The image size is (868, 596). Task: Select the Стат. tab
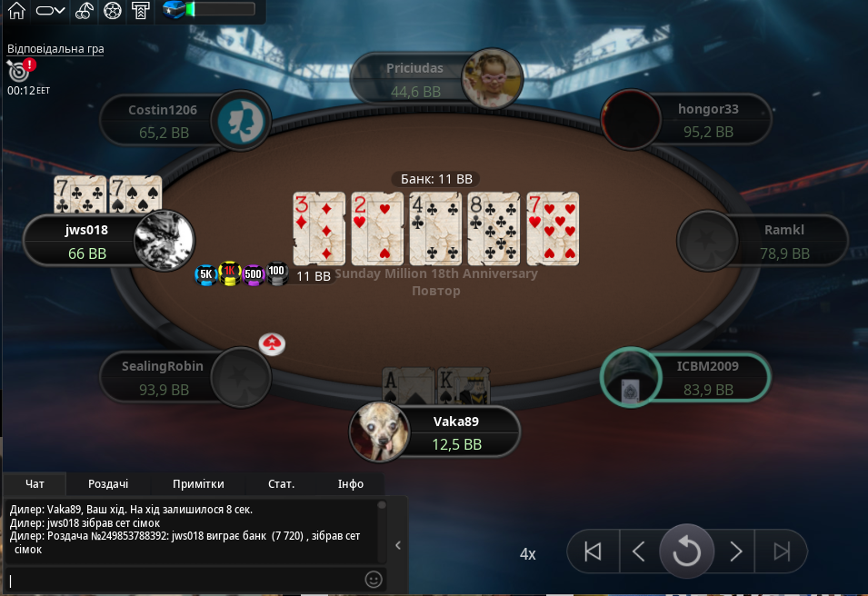(x=281, y=483)
